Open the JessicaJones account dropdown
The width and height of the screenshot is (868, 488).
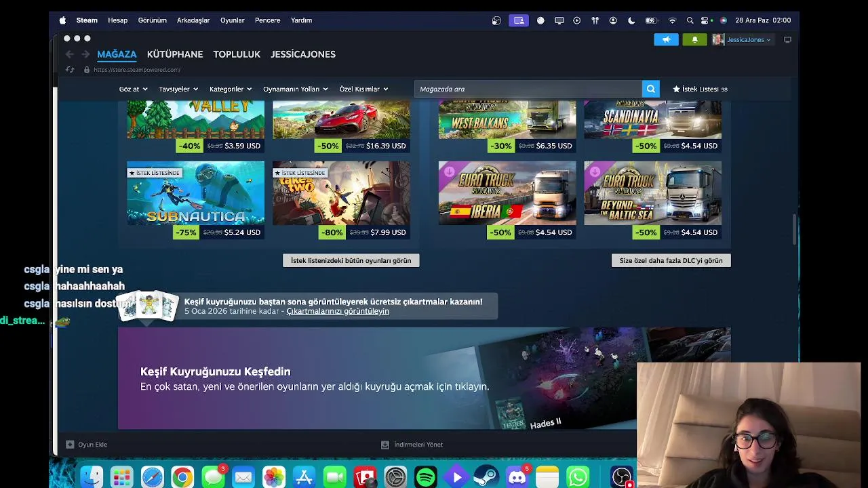[x=749, y=39]
